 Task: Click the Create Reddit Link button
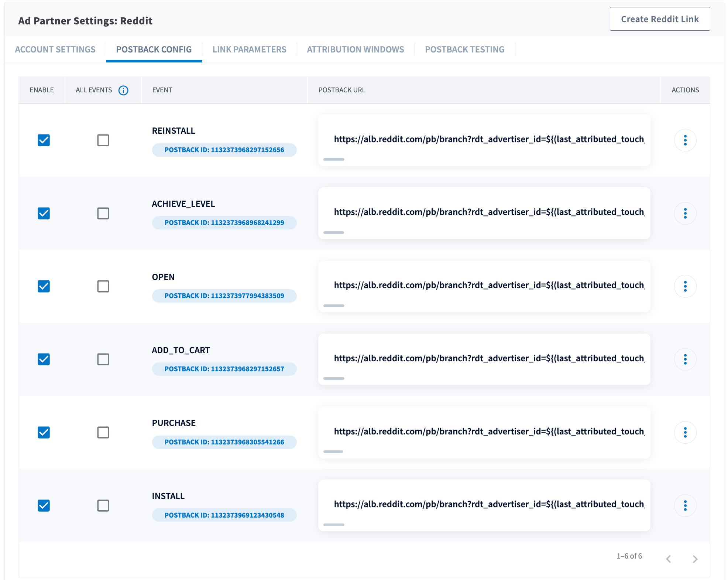(x=659, y=19)
